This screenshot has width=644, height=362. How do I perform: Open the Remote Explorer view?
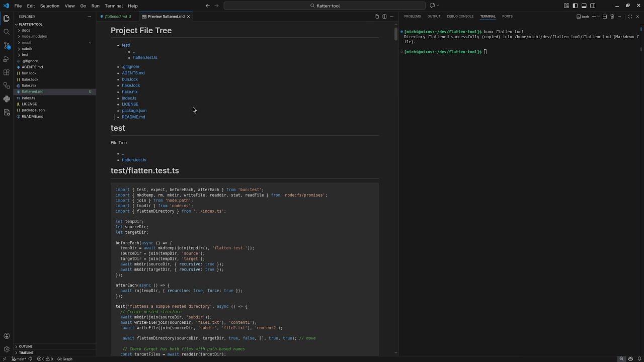tap(7, 85)
